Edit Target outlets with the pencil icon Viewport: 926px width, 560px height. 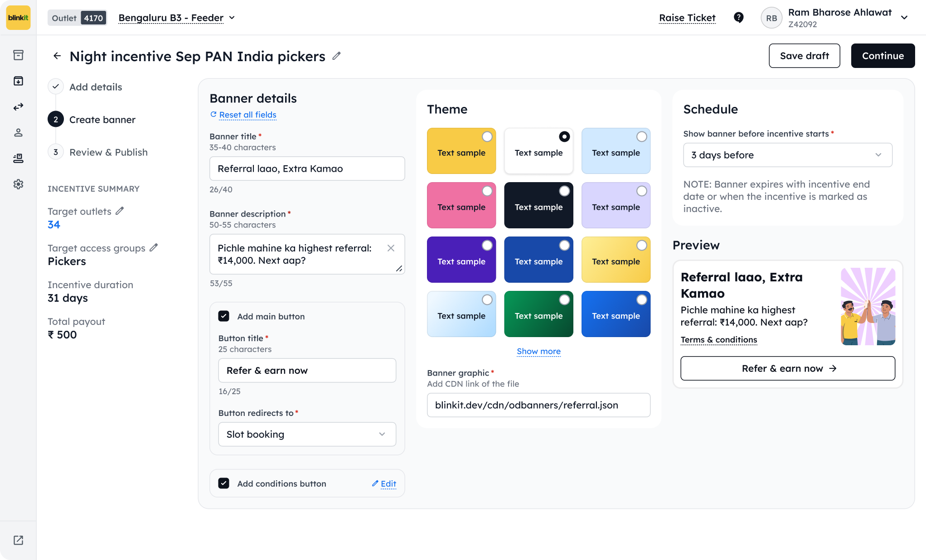(120, 211)
